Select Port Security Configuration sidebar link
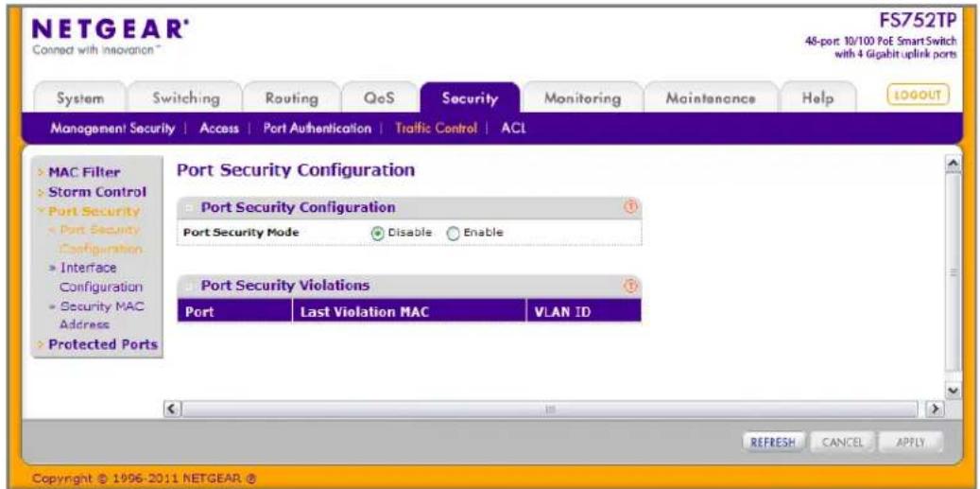This screenshot has width=980, height=489. click(x=99, y=239)
